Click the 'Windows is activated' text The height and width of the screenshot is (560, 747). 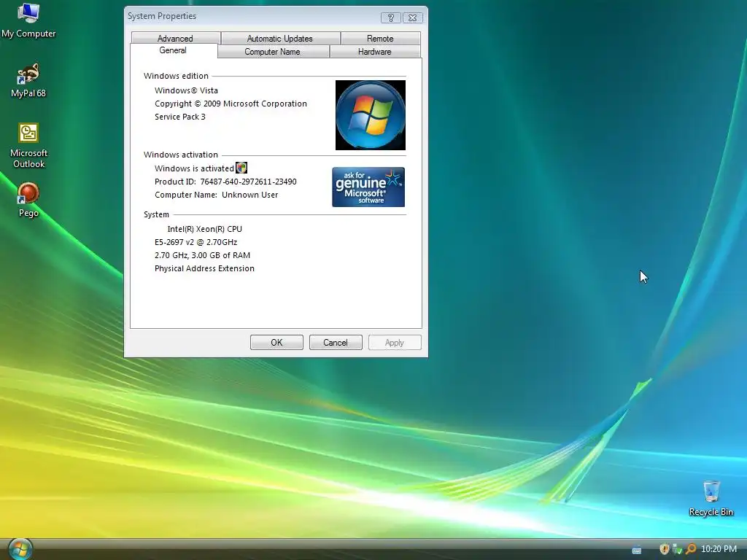coord(194,168)
